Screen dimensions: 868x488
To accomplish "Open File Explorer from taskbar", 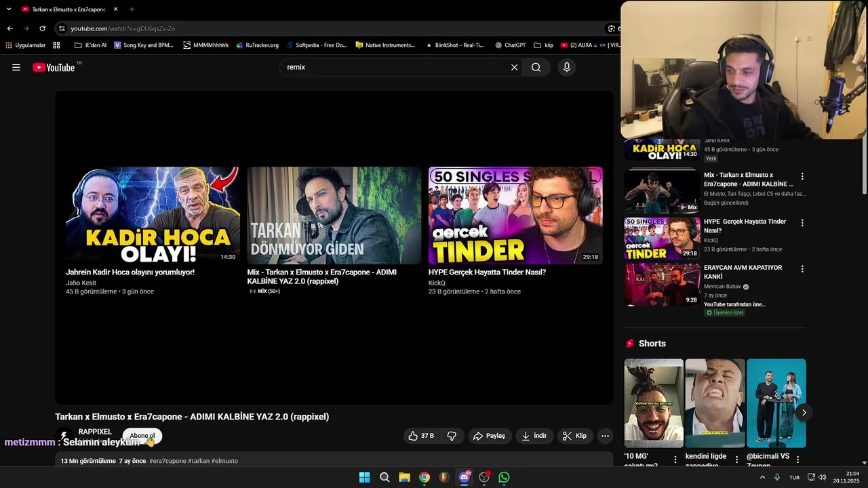I will pyautogui.click(x=404, y=477).
